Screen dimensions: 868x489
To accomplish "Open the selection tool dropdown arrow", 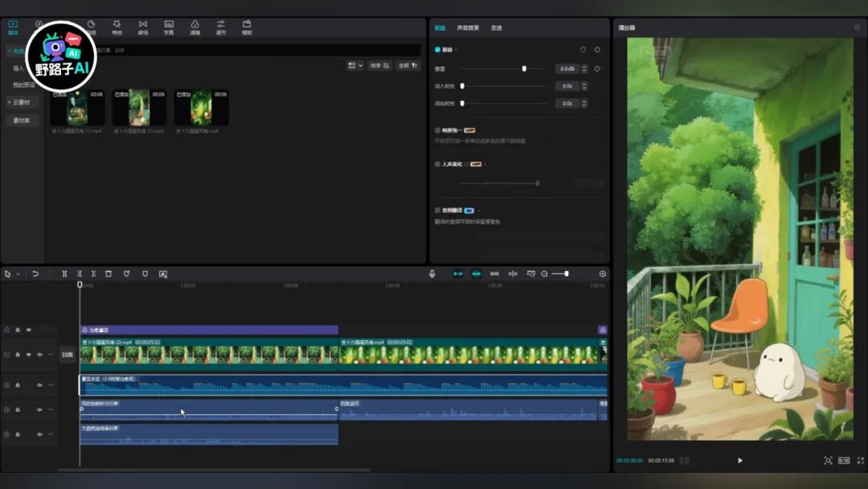I will click(x=18, y=273).
